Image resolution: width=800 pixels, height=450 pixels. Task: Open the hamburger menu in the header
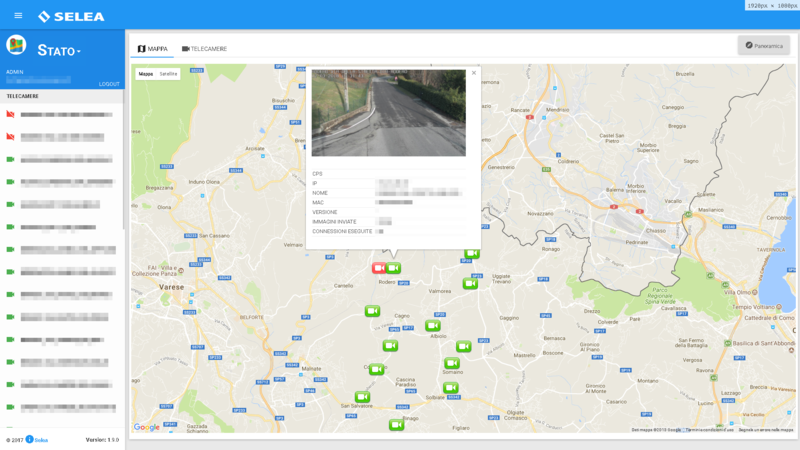(x=18, y=16)
